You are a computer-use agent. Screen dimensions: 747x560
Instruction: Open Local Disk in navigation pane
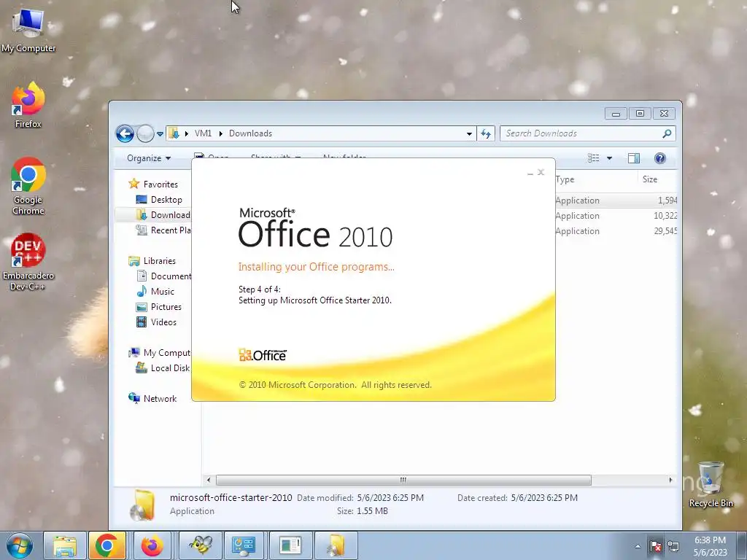163,368
